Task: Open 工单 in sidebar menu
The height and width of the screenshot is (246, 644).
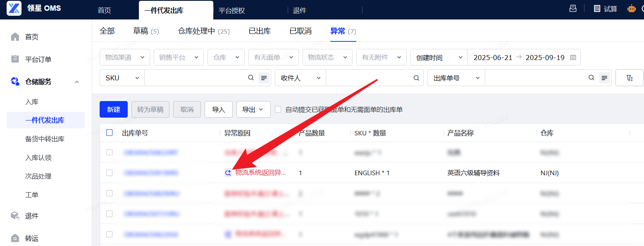Action: pos(32,195)
